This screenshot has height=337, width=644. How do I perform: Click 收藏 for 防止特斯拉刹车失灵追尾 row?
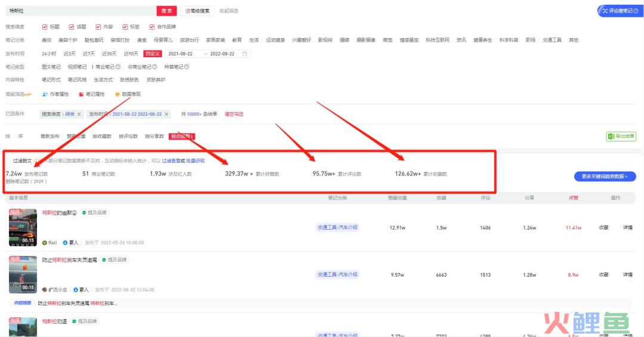[603, 274]
